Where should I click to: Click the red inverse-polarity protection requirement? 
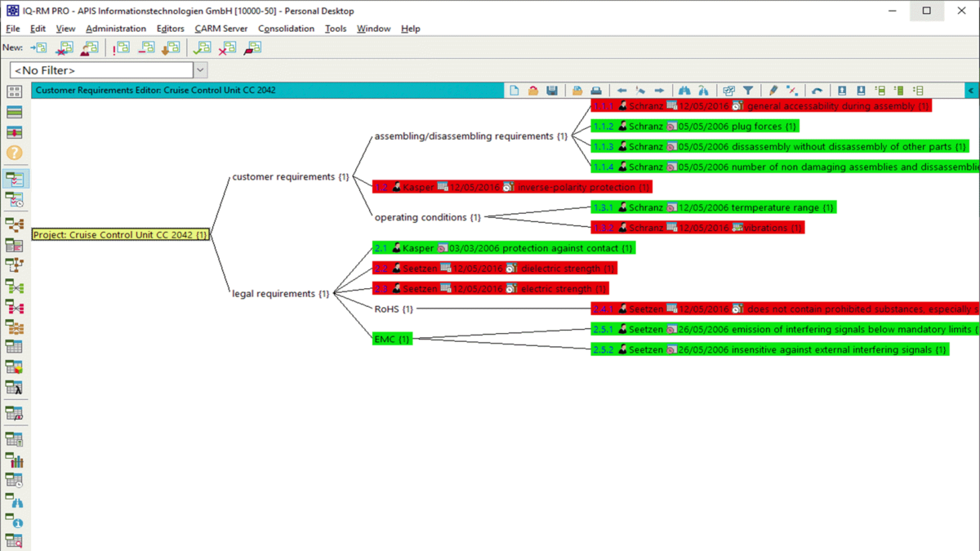click(512, 187)
